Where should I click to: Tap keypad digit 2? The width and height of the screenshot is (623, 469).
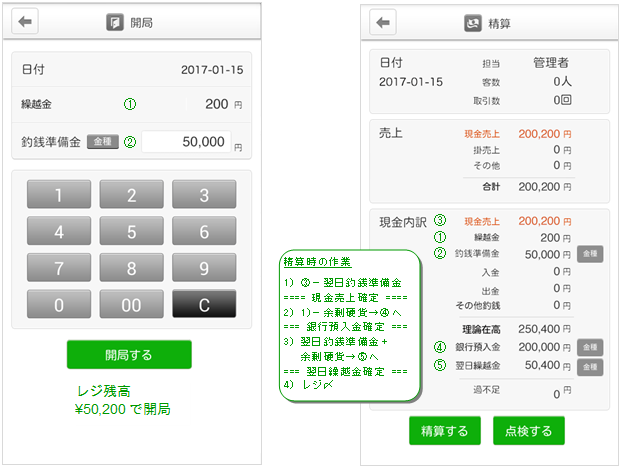coord(132,194)
